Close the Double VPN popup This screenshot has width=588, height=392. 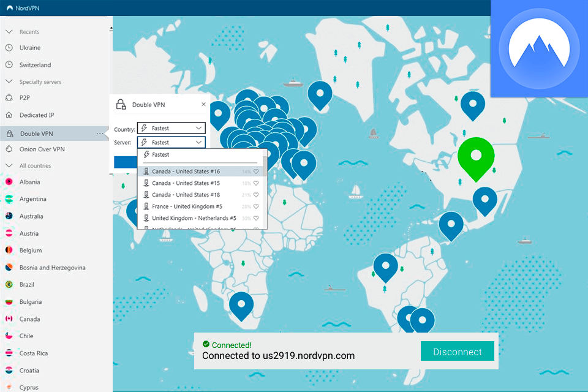(203, 104)
